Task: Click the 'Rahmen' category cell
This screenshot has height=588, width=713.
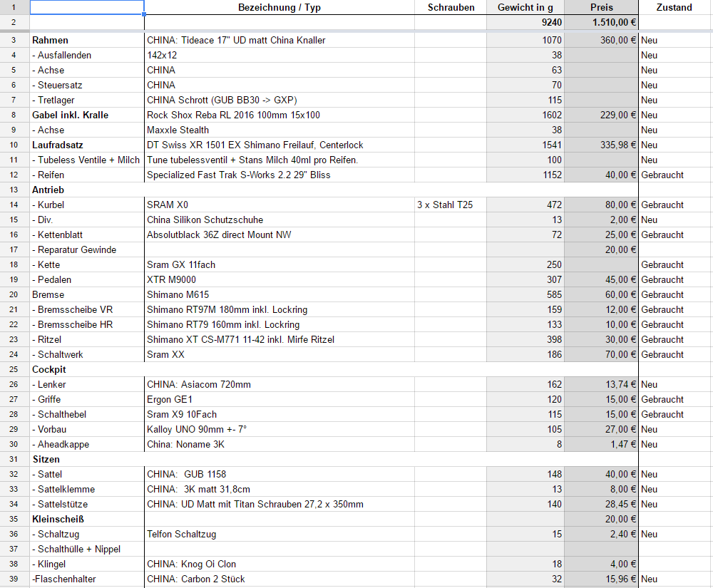Action: coord(87,40)
